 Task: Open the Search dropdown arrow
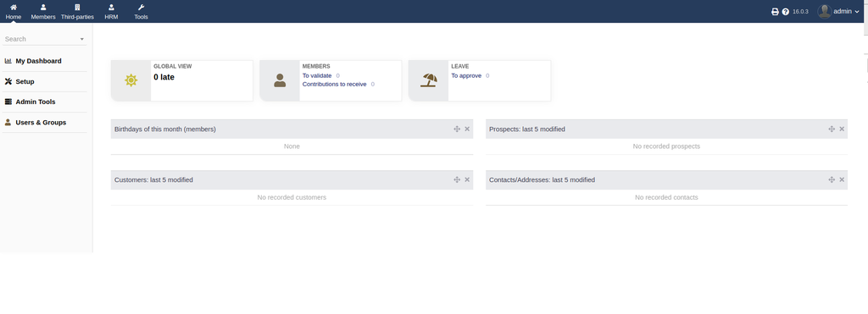pyautogui.click(x=82, y=39)
